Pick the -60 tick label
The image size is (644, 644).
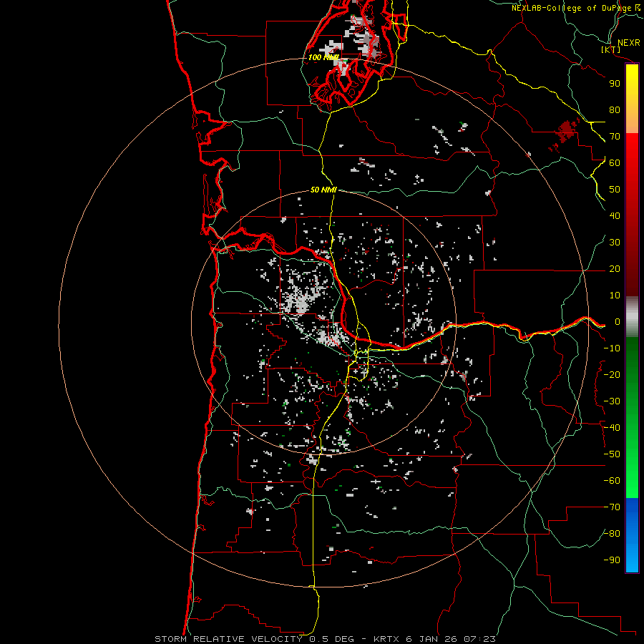point(612,481)
